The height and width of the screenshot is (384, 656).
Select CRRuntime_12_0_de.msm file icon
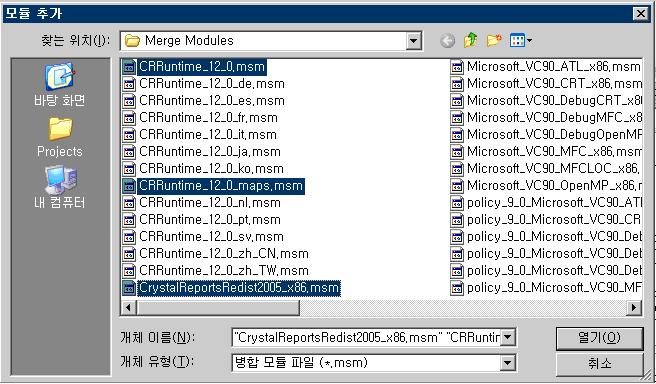click(x=129, y=84)
